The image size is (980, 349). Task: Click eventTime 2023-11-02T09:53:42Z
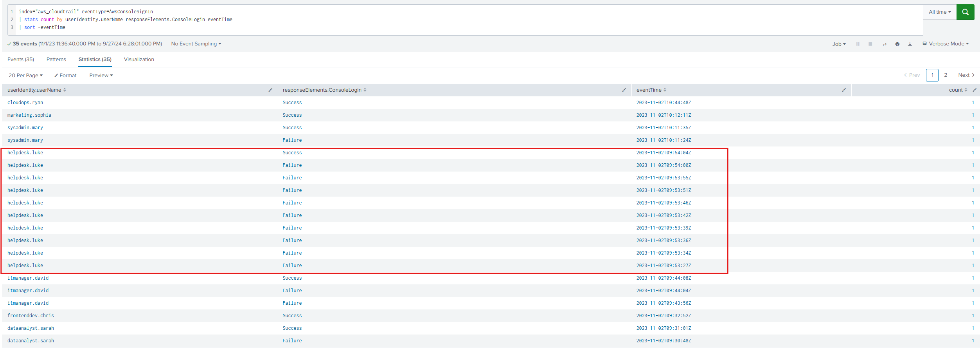(x=664, y=215)
